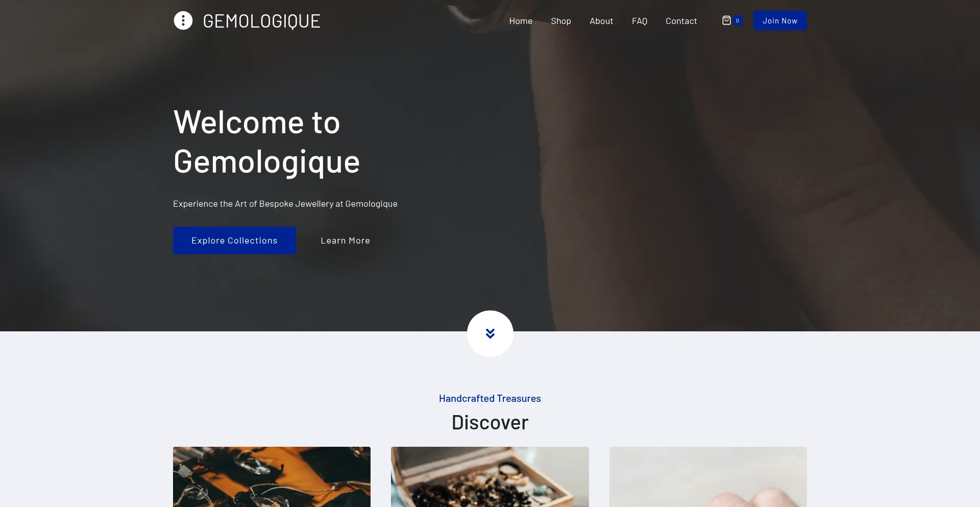Click the round Gemologique logo icon
The width and height of the screenshot is (980, 507).
tap(183, 20)
